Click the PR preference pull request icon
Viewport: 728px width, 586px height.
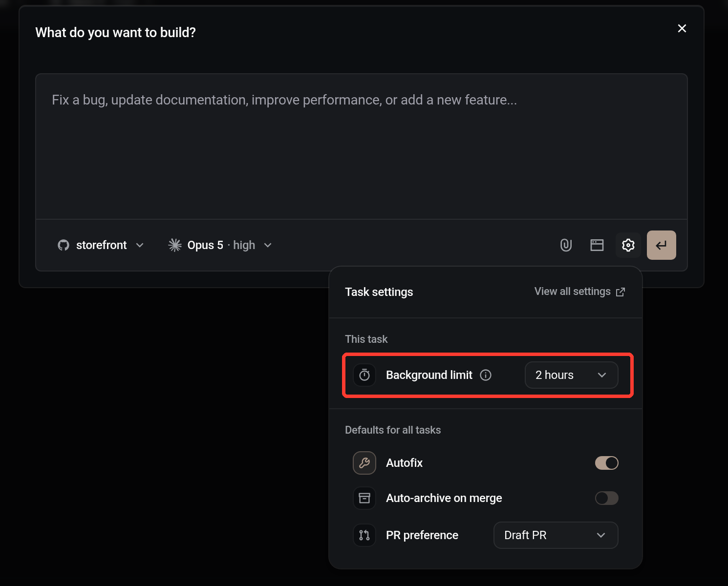[x=364, y=535]
